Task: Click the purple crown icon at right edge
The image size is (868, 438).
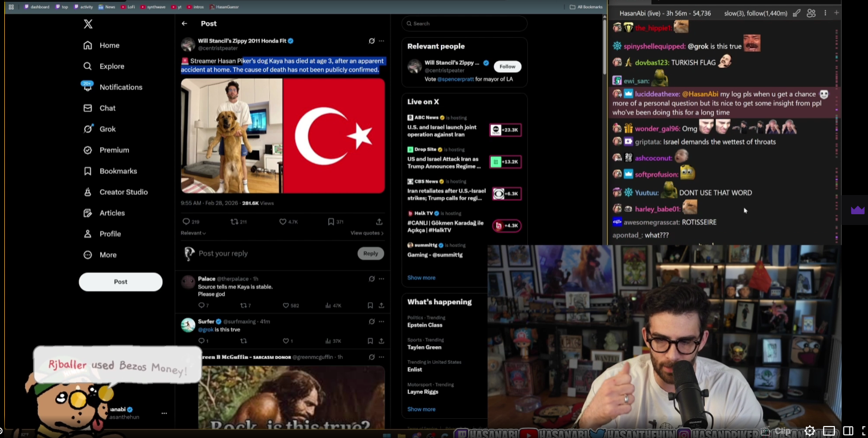Action: 858,210
